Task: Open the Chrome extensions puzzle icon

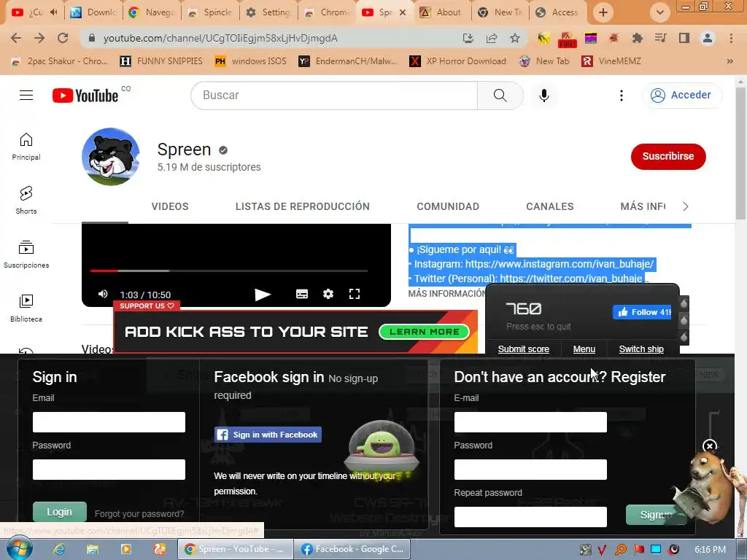Action: [637, 38]
